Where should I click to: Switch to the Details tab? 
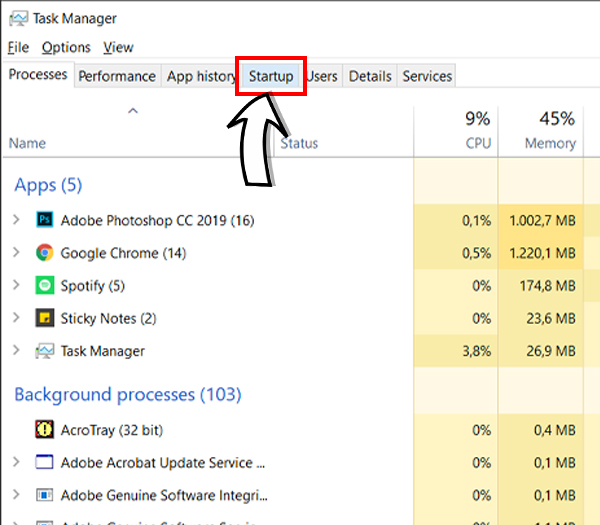point(370,76)
